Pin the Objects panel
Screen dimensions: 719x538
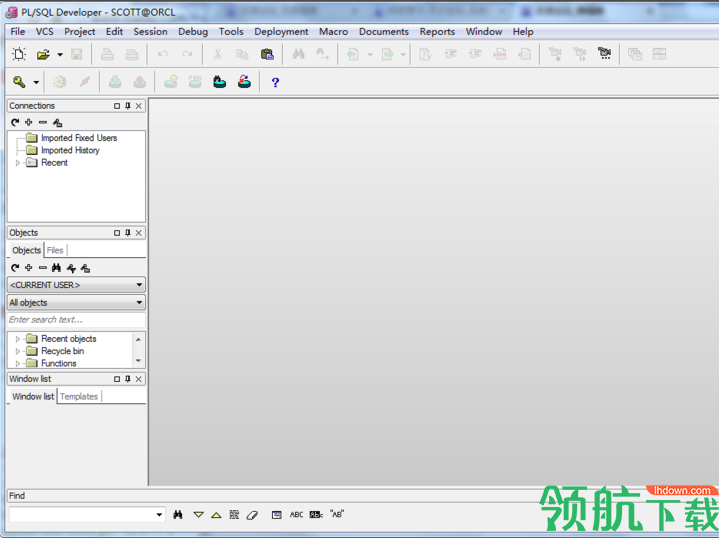click(128, 233)
